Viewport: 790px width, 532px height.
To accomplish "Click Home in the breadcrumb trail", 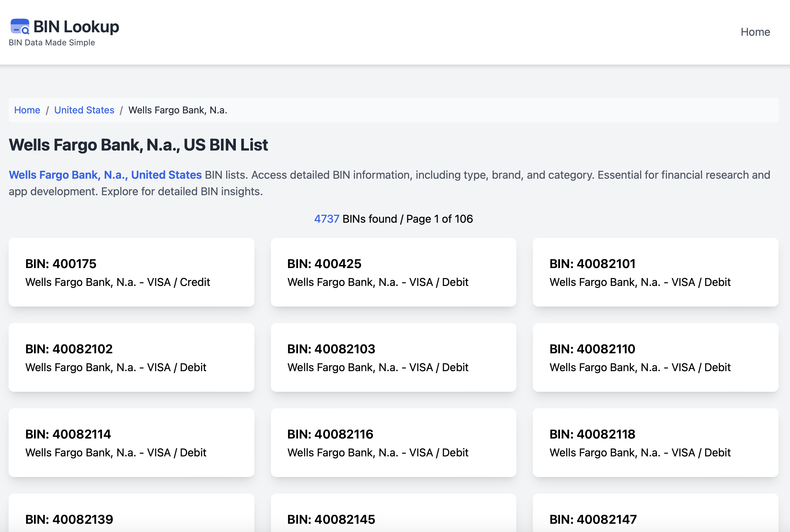I will [27, 110].
